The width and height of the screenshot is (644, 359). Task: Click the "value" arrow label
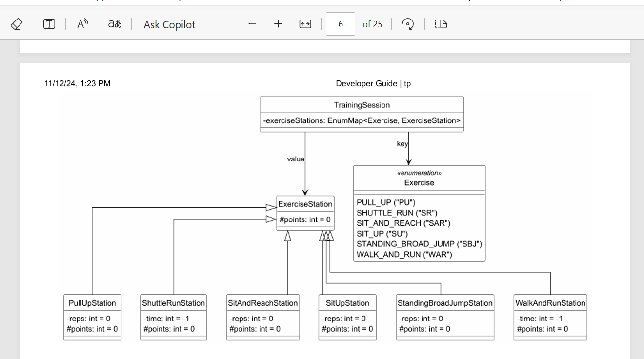pos(296,159)
